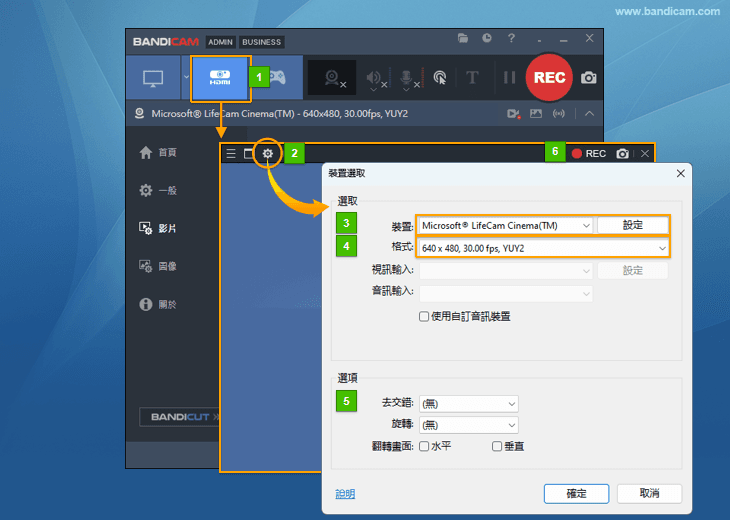Open the text overlay T icon

473,78
